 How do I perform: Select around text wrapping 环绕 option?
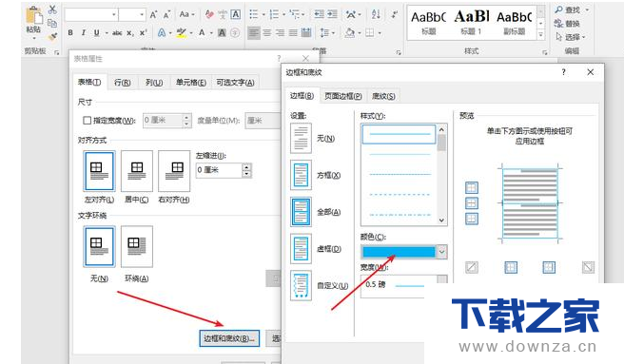point(137,246)
